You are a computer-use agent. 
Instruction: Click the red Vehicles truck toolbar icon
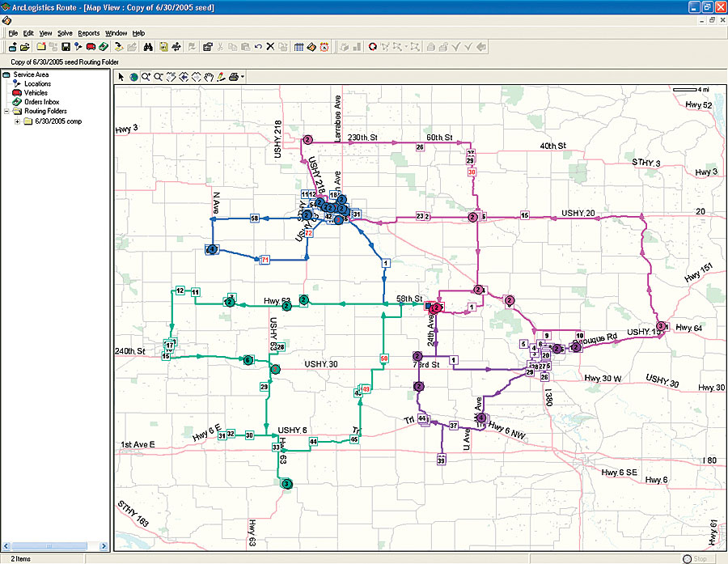tap(91, 47)
